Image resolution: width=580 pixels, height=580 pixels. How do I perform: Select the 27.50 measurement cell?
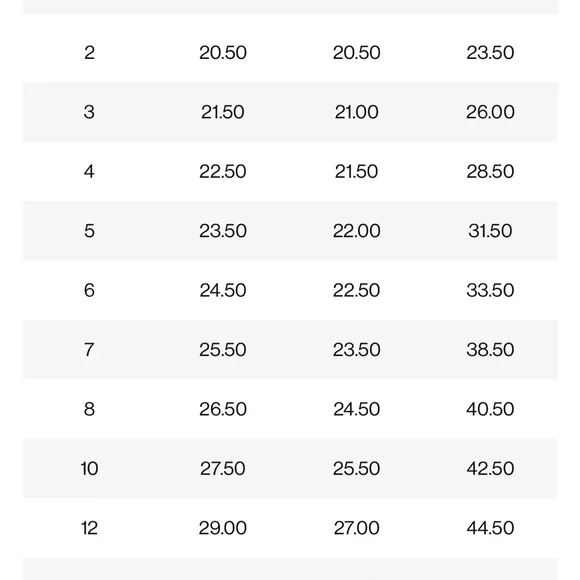click(223, 469)
